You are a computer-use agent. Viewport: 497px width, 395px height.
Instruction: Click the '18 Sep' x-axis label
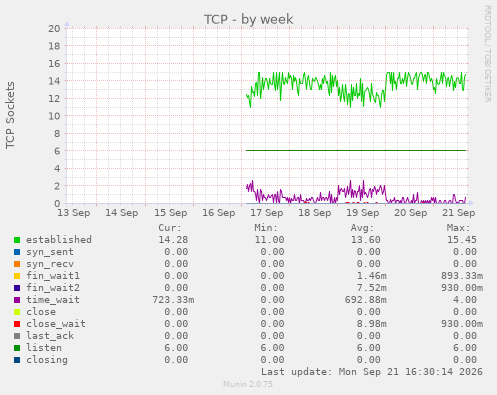tap(315, 213)
